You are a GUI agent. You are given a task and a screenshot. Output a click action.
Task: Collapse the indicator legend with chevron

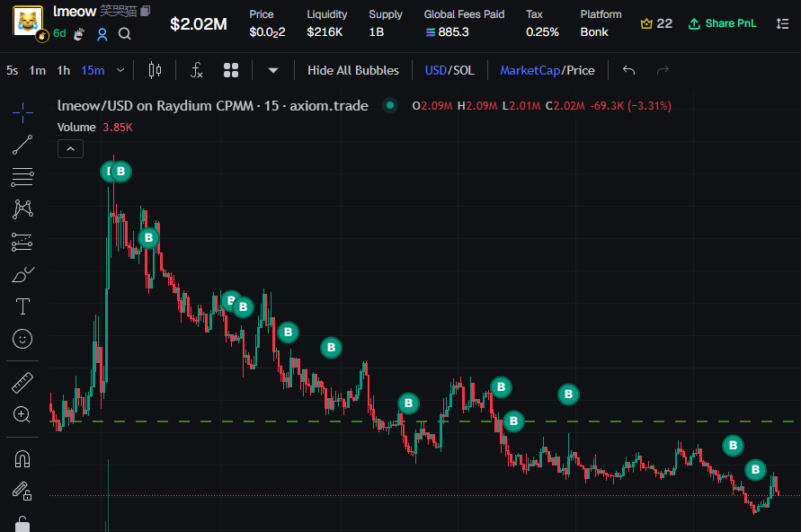click(70, 149)
